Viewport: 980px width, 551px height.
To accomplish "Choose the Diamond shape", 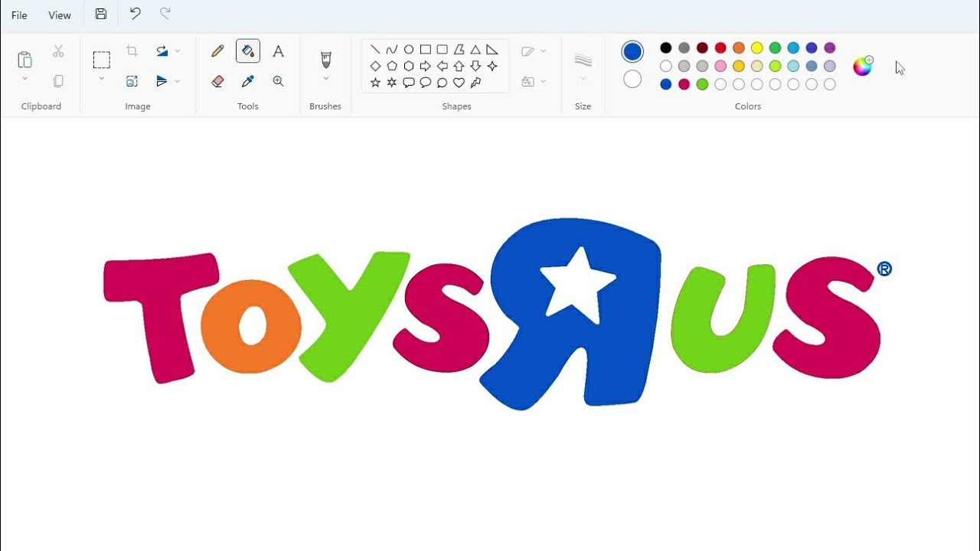I will coord(375,67).
